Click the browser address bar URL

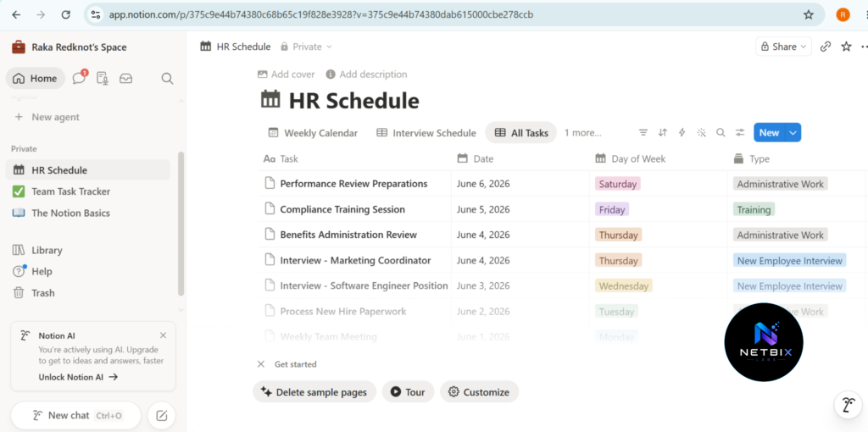[321, 15]
